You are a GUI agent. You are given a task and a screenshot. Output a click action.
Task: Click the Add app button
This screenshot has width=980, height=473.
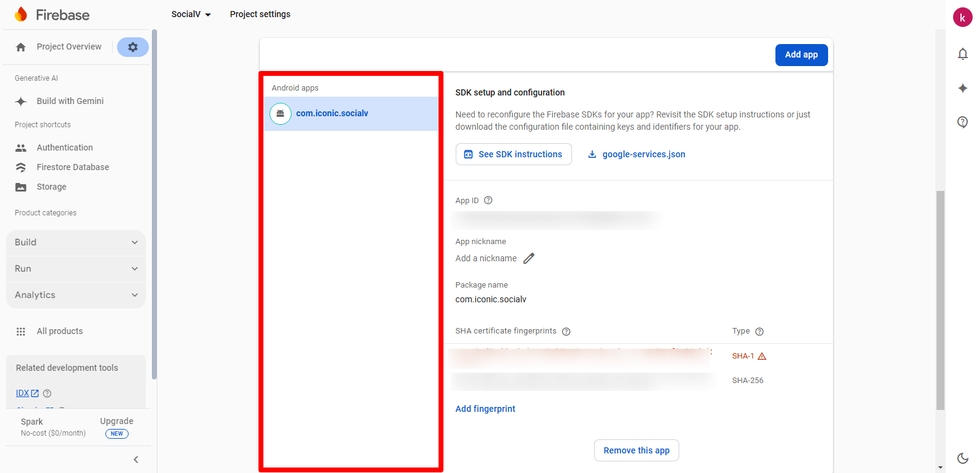(801, 54)
